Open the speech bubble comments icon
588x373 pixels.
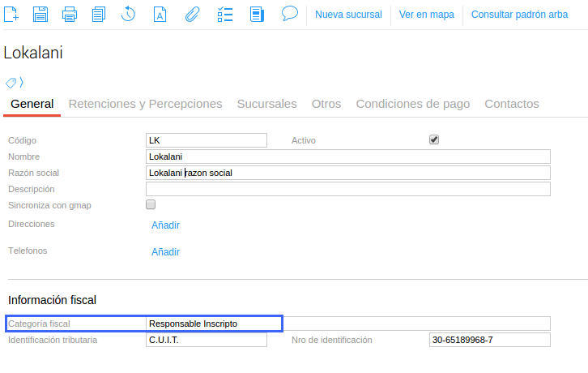(x=289, y=14)
